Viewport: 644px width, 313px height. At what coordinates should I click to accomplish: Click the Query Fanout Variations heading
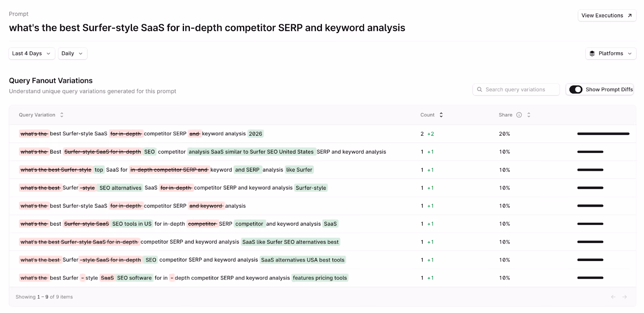click(x=51, y=81)
